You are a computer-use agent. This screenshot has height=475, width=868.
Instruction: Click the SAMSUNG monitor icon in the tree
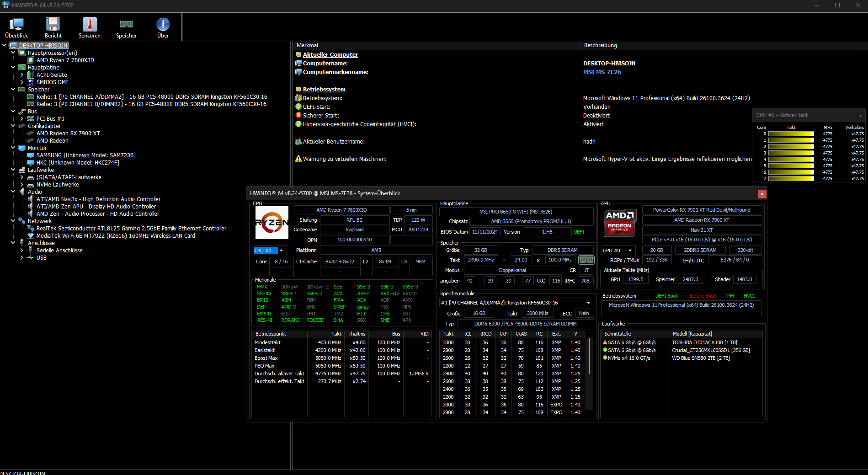[x=31, y=155]
